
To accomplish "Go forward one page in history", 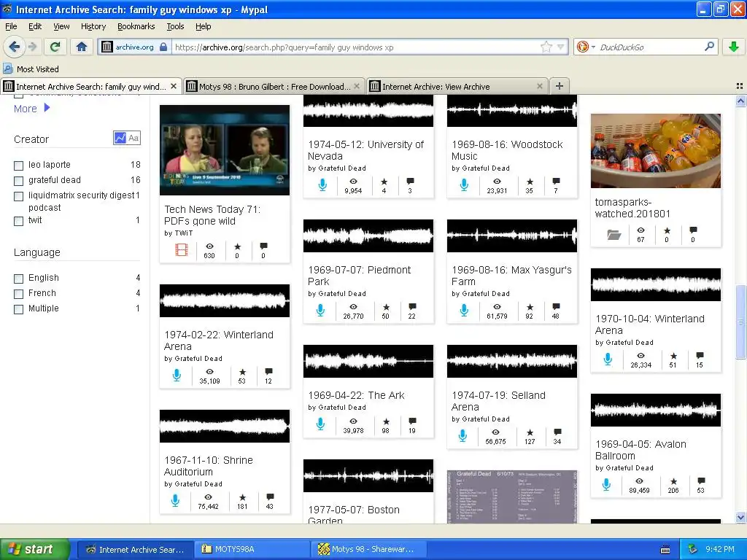I will [x=32, y=47].
